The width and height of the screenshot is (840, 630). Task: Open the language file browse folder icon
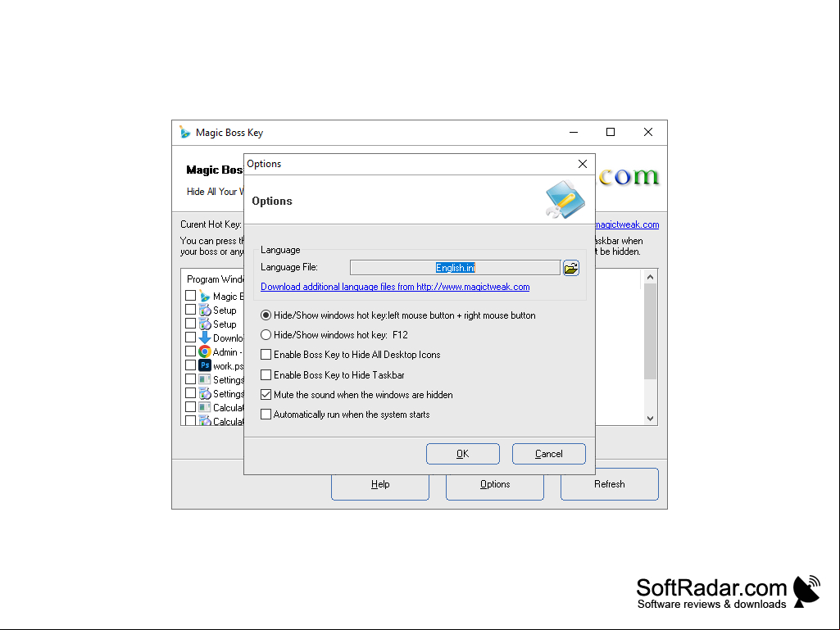pos(571,268)
